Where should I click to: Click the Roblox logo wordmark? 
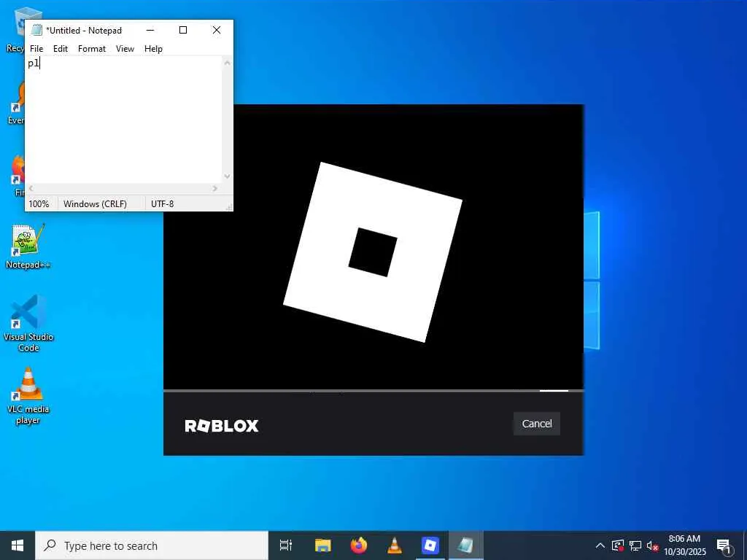pyautogui.click(x=222, y=426)
